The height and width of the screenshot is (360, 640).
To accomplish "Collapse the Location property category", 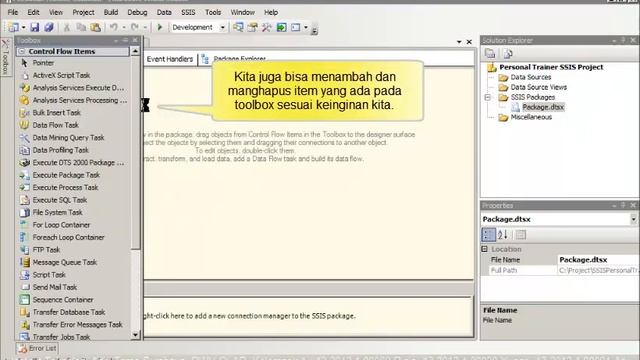I will click(x=484, y=249).
